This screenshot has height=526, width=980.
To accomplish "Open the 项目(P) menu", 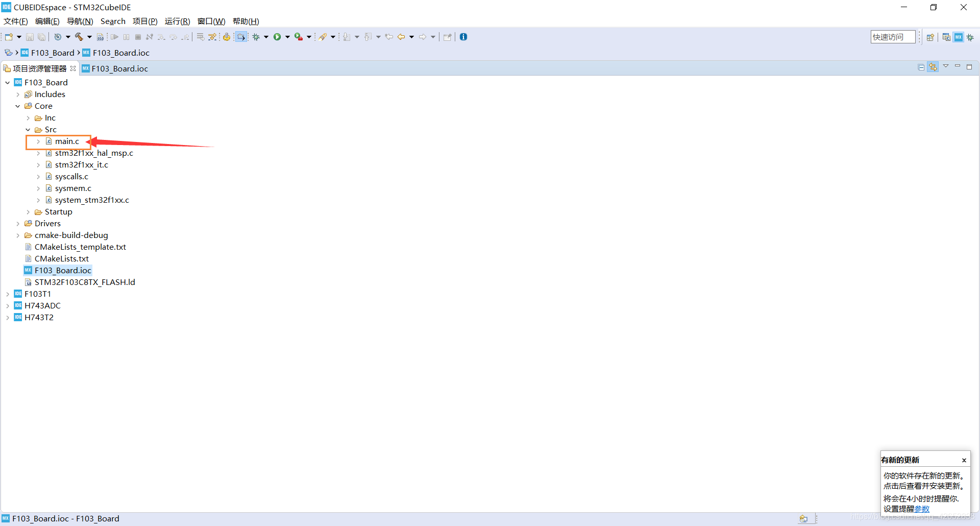I will click(x=145, y=21).
